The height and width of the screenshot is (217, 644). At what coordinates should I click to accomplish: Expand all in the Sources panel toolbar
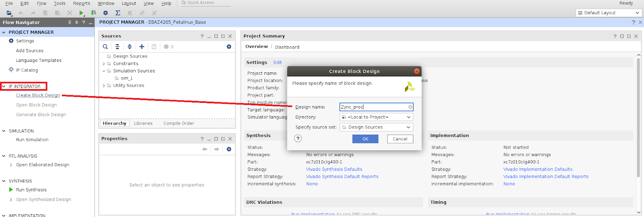click(x=129, y=47)
